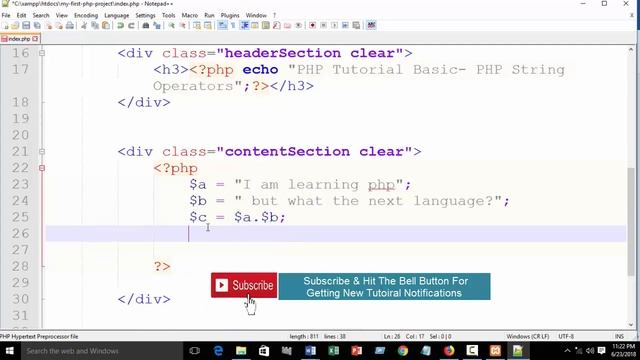
Task: Click the Close document toolbar icon
Action: (49, 25)
